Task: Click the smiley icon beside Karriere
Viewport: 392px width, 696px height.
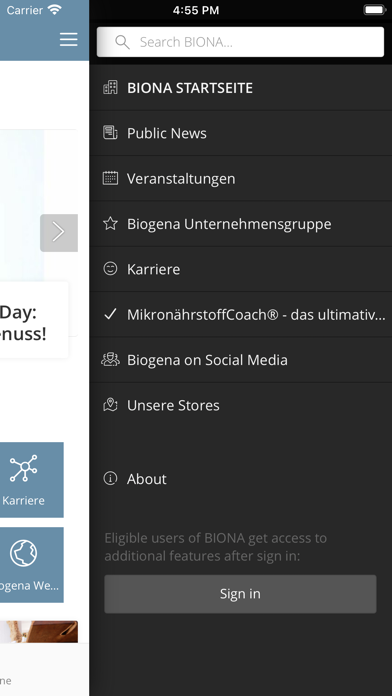Action: point(110,269)
